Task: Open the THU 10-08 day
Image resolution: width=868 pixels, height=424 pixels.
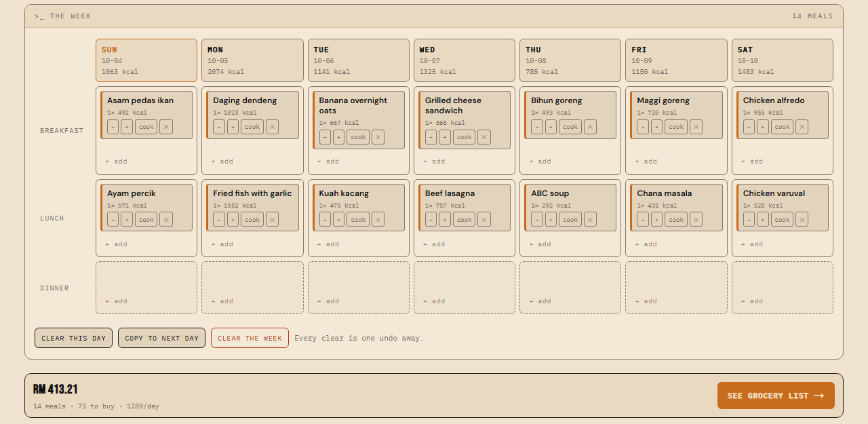Action: point(570,60)
